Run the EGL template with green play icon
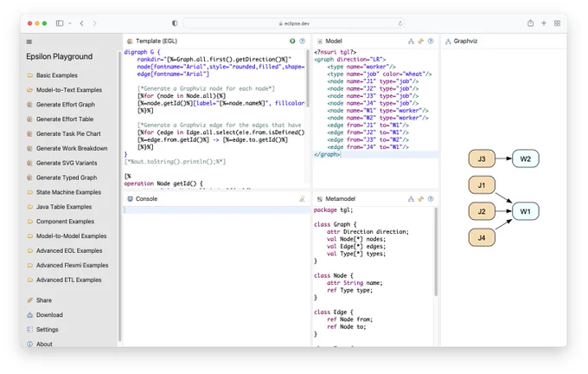 coord(292,41)
